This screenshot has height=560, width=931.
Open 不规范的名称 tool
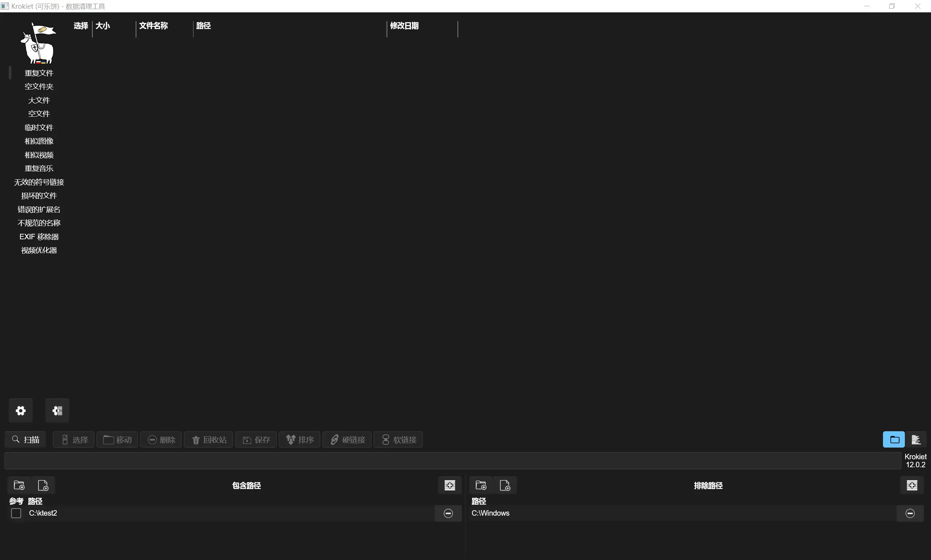(39, 223)
